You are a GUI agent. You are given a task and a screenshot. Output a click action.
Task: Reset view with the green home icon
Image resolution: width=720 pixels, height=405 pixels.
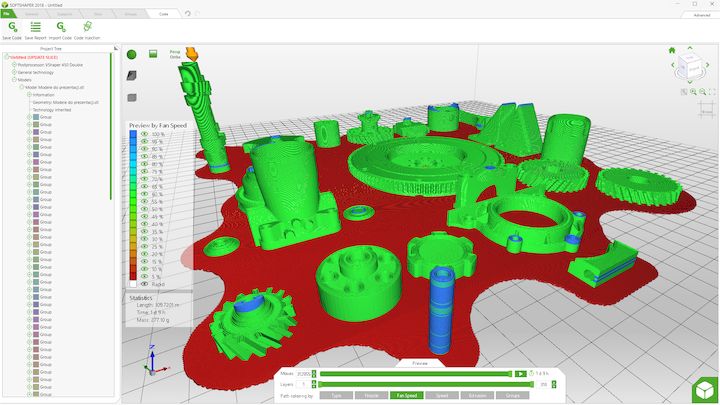[672, 49]
